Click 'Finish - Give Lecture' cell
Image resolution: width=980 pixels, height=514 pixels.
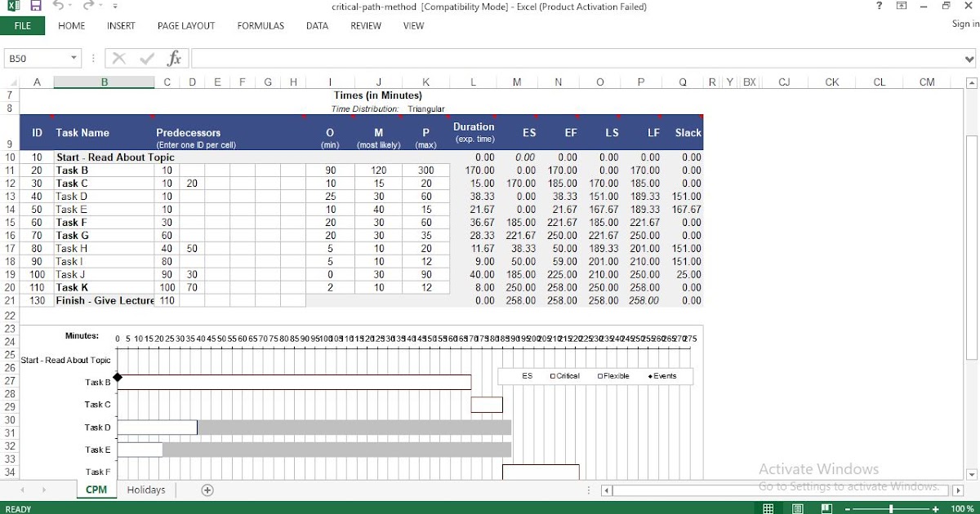(x=104, y=300)
